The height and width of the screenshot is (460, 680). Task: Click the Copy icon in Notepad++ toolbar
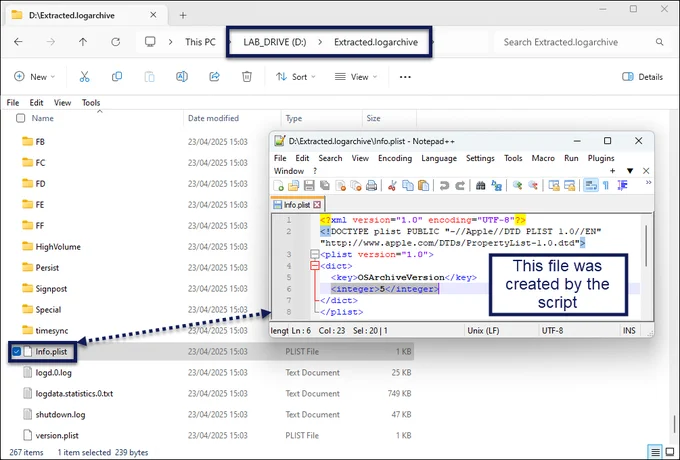[408, 186]
